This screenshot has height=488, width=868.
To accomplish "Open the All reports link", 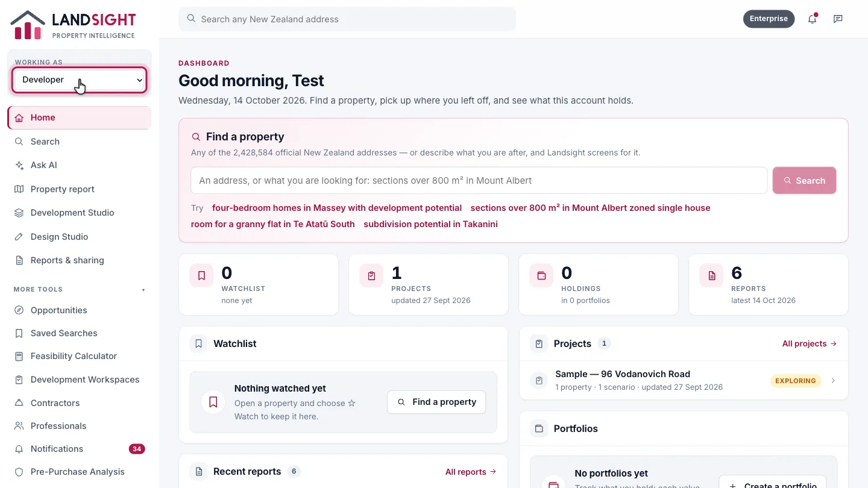I will [471, 472].
